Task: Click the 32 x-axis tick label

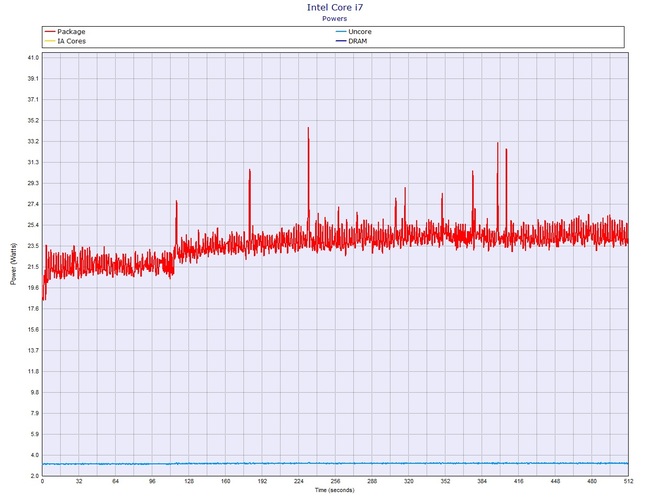Action: 79,481
